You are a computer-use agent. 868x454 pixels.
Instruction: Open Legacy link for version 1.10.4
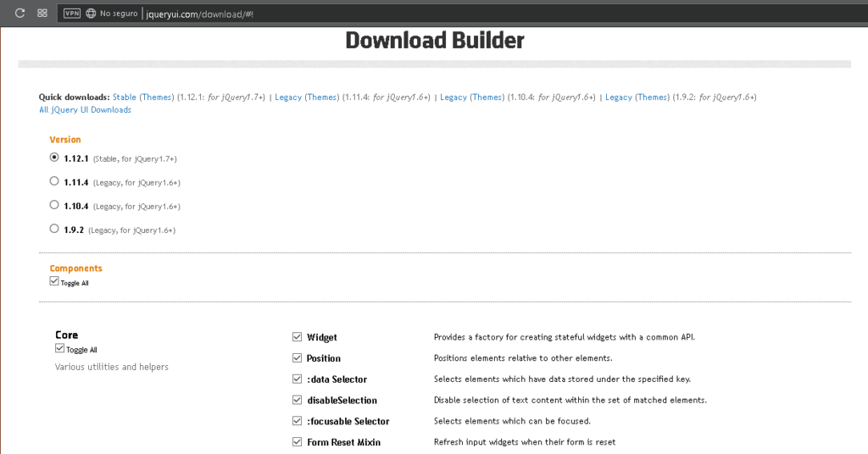pyautogui.click(x=453, y=97)
